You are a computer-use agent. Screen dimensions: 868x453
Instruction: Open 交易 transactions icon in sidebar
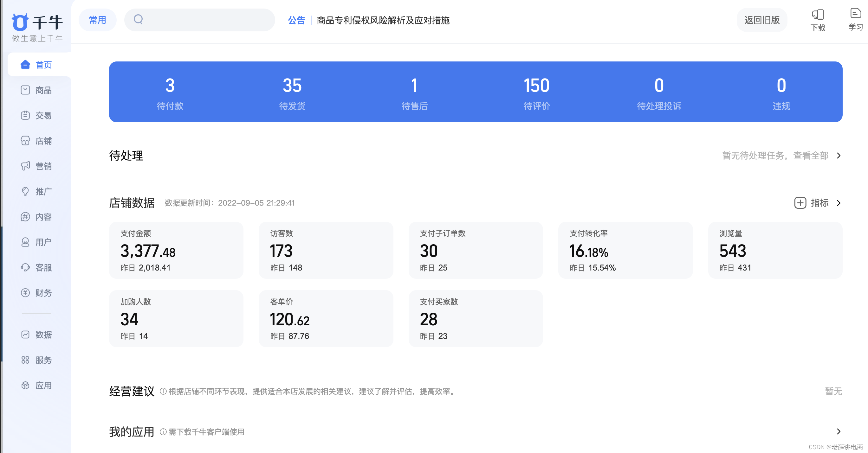(x=25, y=116)
